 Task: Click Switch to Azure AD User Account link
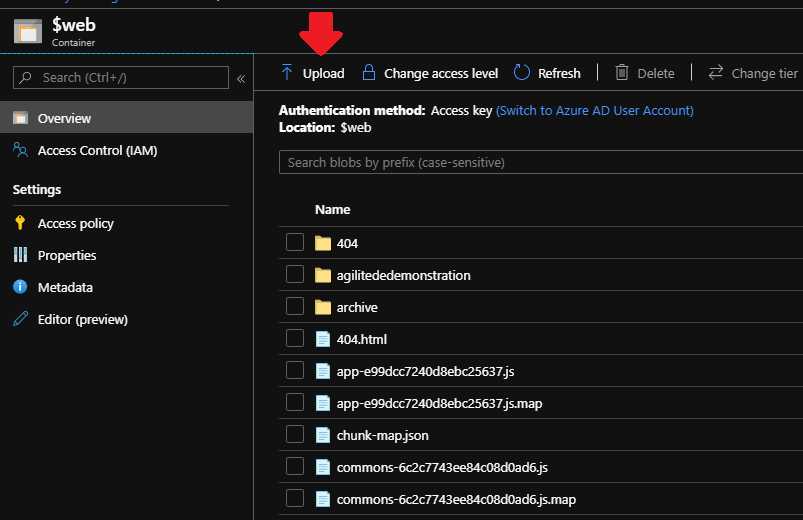594,111
